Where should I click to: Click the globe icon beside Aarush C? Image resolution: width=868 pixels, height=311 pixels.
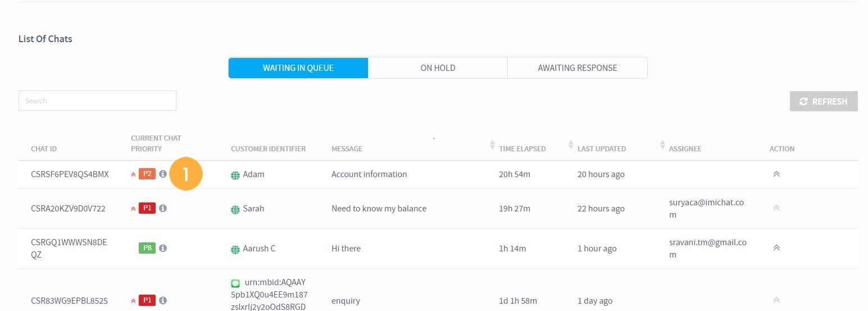click(x=235, y=250)
